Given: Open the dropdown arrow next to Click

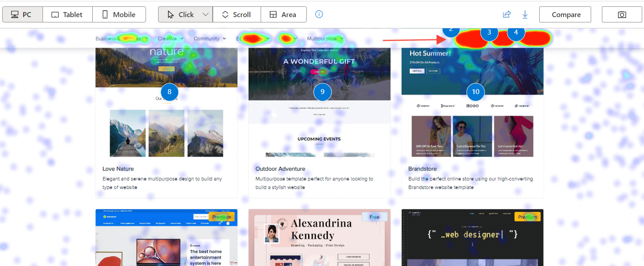Looking at the screenshot, I should [206, 14].
